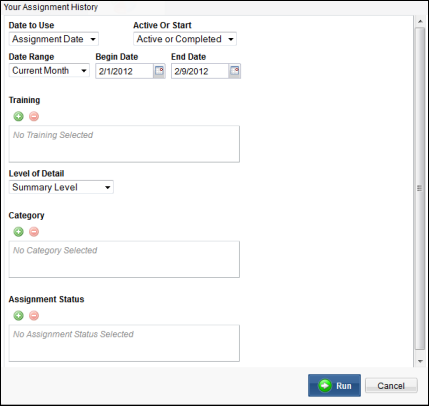Click the Cancel button
429x406 pixels.
click(391, 386)
